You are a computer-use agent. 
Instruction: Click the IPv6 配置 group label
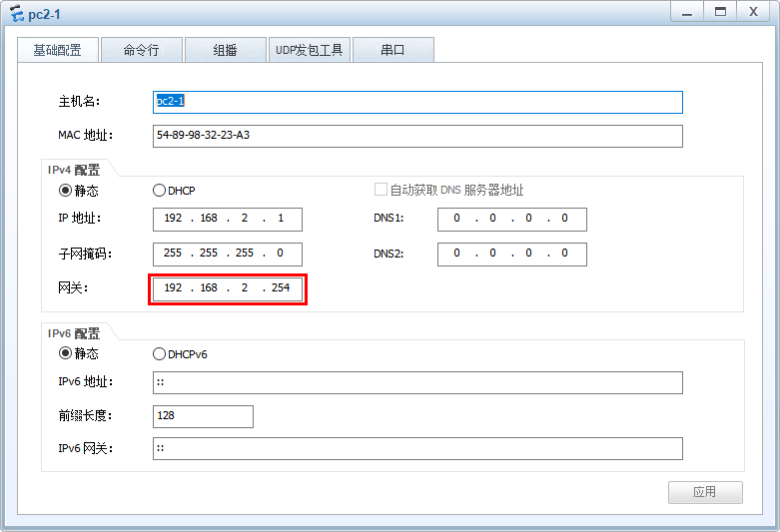pos(74,333)
